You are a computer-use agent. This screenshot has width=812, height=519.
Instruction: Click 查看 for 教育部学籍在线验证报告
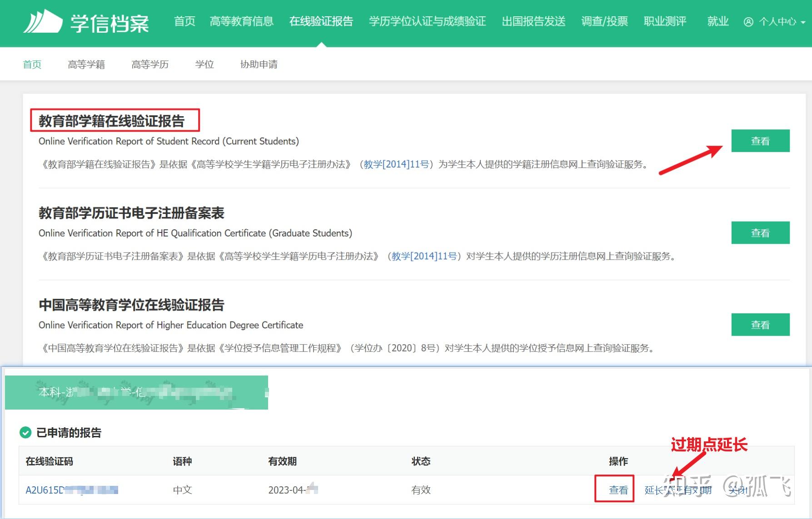pyautogui.click(x=760, y=141)
